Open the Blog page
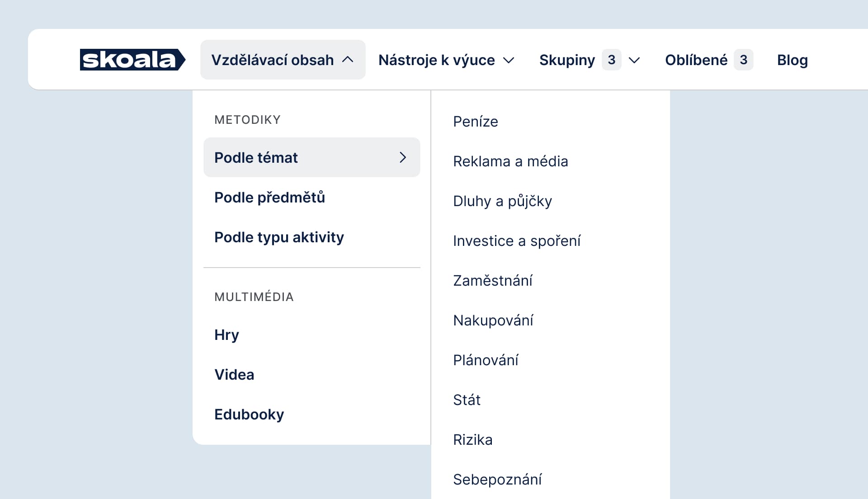 point(792,60)
